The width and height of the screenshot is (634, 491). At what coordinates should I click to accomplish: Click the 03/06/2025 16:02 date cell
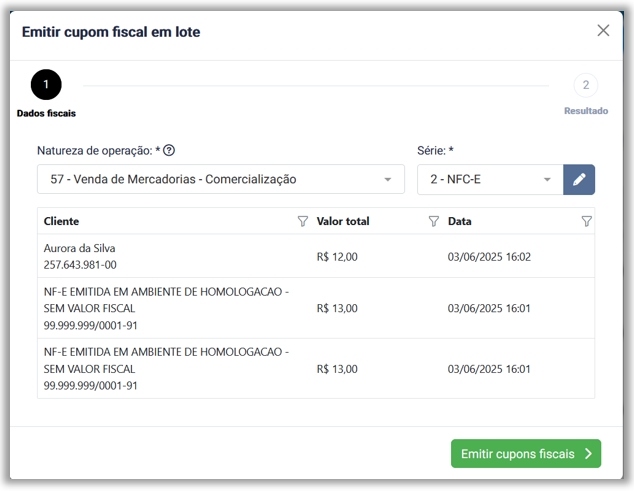(x=489, y=257)
